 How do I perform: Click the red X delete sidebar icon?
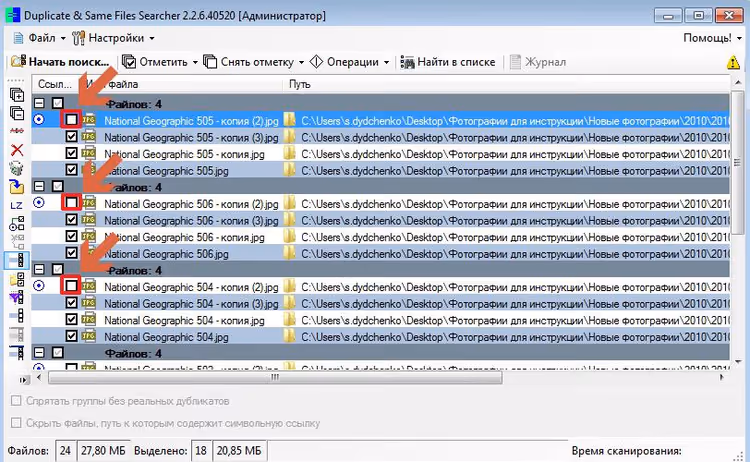point(17,150)
